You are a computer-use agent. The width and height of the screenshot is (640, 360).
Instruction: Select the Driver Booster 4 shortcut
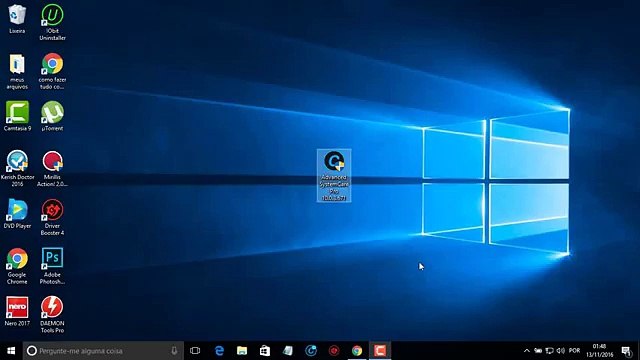(52, 217)
